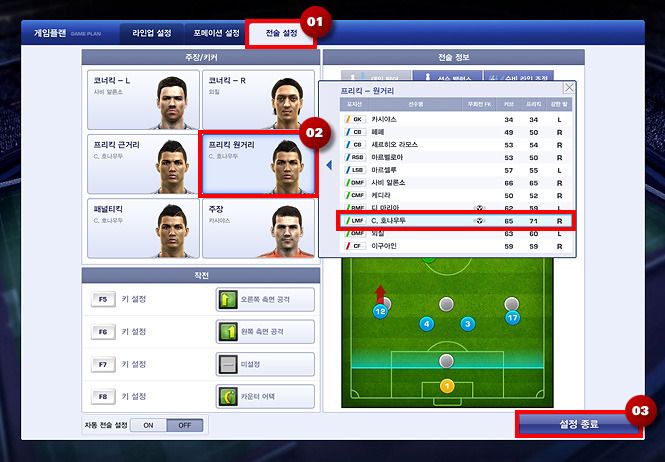Viewport: 665px width, 462px height.
Task: Click the left side attack tactic icon
Action: click(228, 332)
